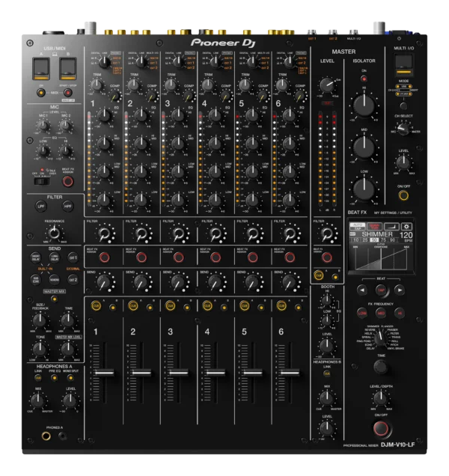Tap the QUANTIZE icon on the display
The height and width of the screenshot is (476, 449).
[x=374, y=227]
